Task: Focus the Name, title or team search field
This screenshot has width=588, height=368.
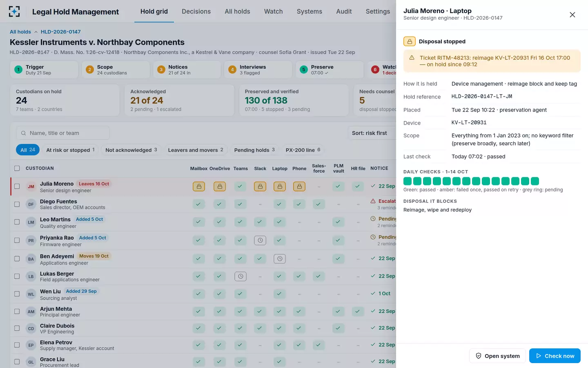Action: (x=63, y=133)
